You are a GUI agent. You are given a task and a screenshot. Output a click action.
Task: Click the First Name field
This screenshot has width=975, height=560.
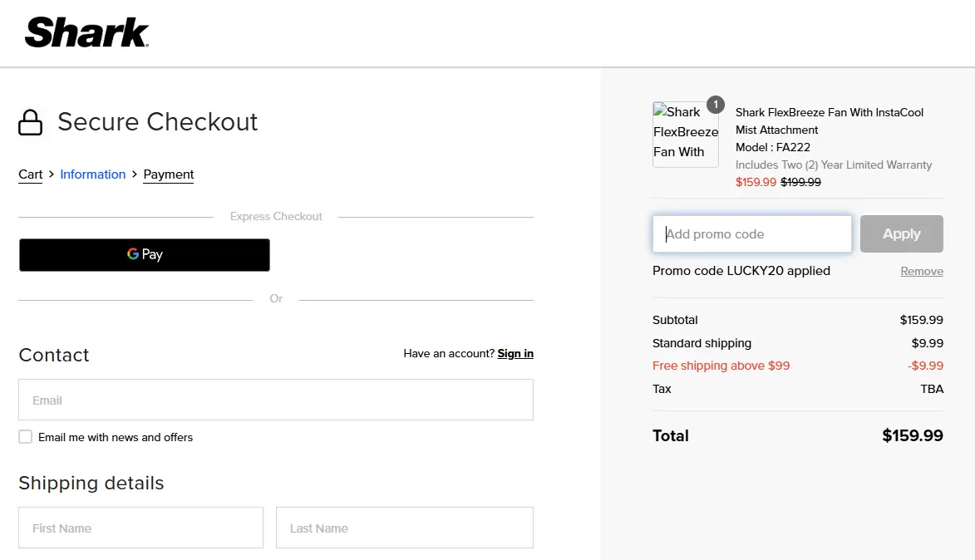click(x=140, y=528)
